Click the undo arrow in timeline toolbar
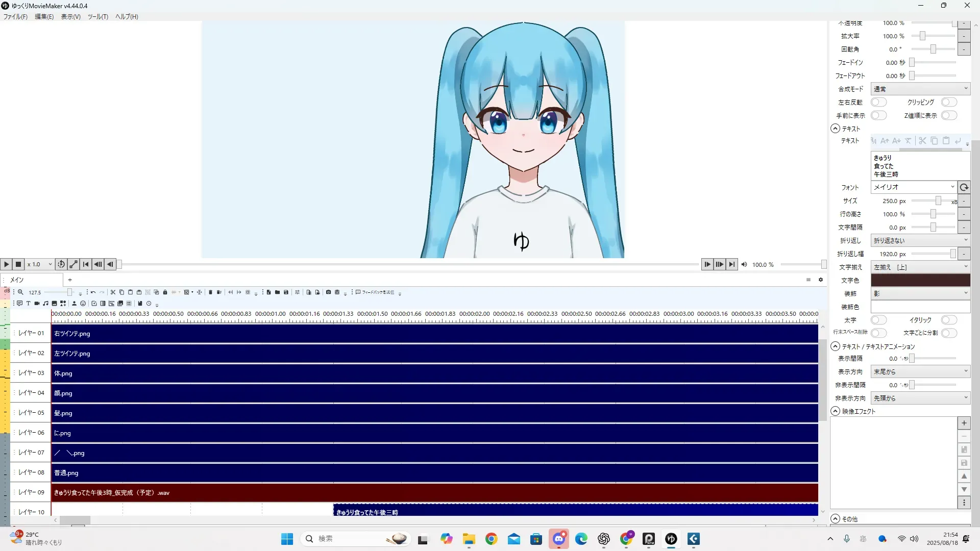The height and width of the screenshot is (551, 980). 93,292
